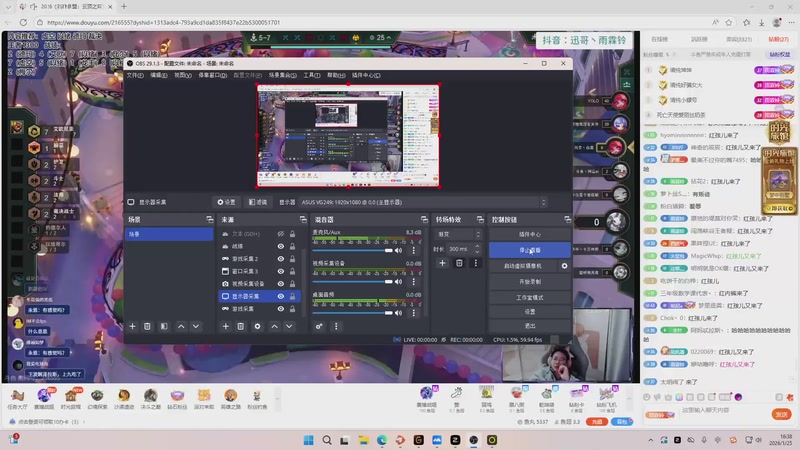Open 帮助 menu in OBS
Viewport: 800px width, 450px height.
(x=336, y=75)
